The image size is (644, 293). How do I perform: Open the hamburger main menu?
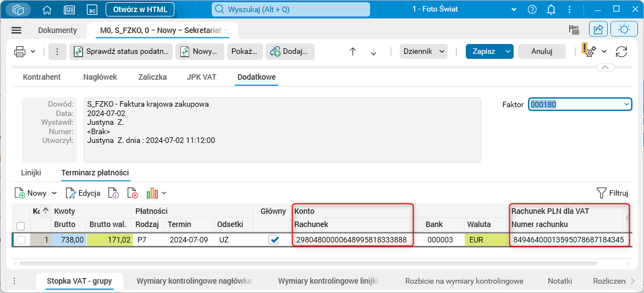pos(16,30)
